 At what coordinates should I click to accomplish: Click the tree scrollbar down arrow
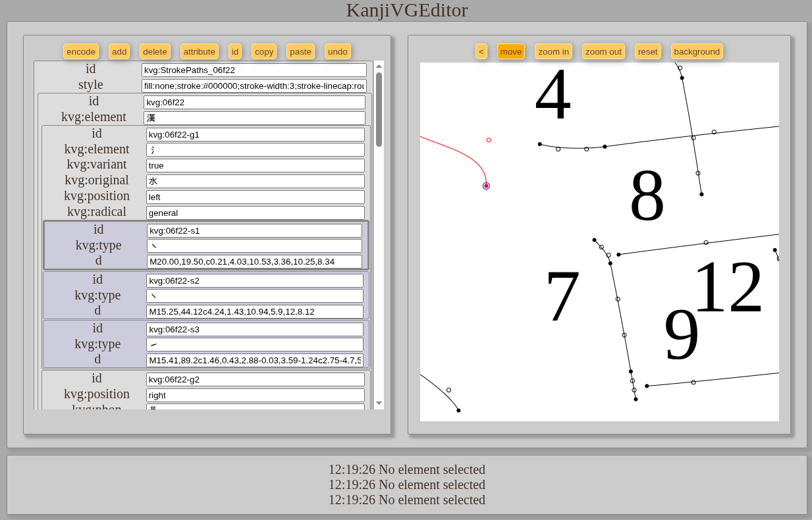coord(379,403)
